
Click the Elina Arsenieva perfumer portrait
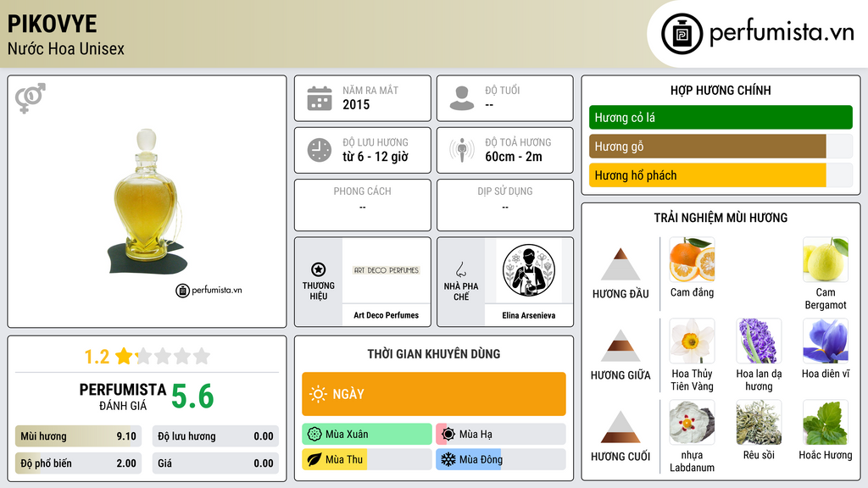pos(529,270)
